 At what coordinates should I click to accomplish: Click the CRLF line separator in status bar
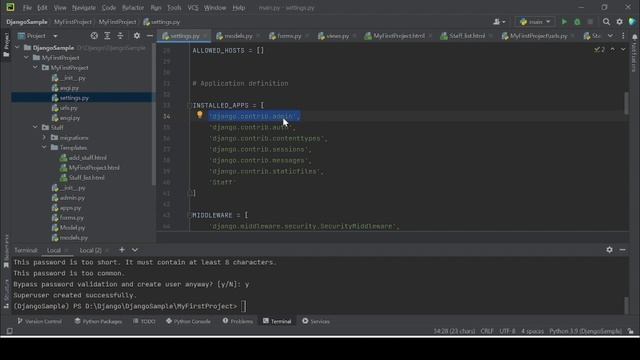[487, 331]
